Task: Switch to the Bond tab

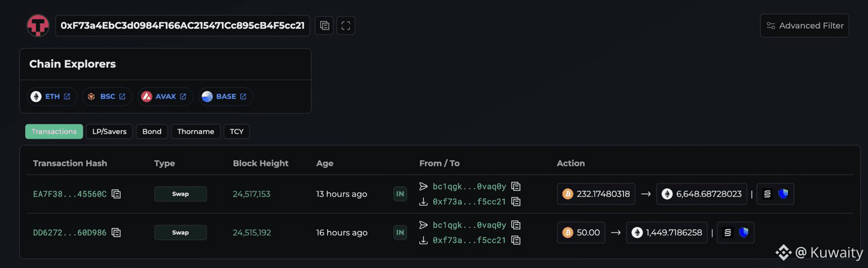Action: [152, 132]
